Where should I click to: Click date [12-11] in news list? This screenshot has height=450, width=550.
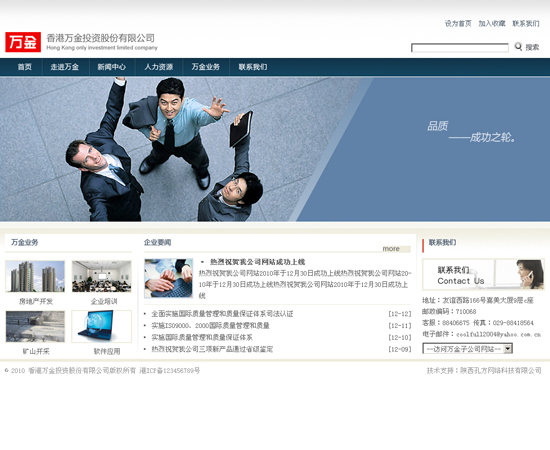click(400, 326)
